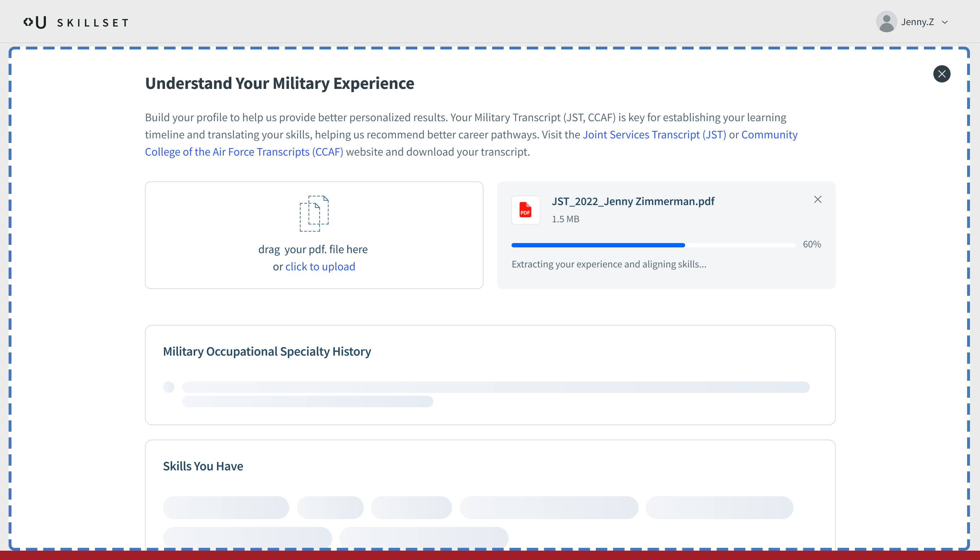The height and width of the screenshot is (560, 980).
Task: Click the Understand Your Military Experience title
Action: 279,84
